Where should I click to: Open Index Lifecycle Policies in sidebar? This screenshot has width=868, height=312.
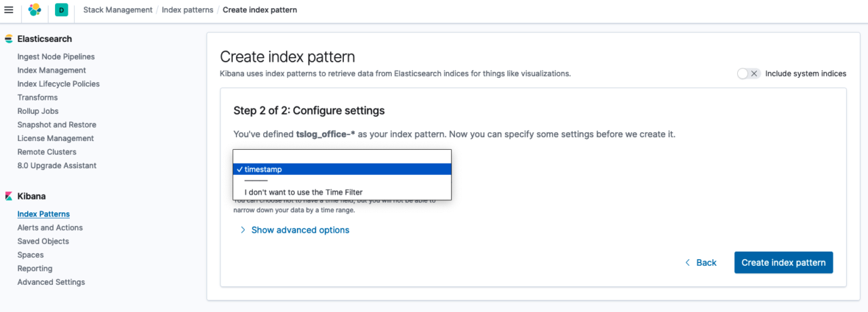[x=58, y=84]
